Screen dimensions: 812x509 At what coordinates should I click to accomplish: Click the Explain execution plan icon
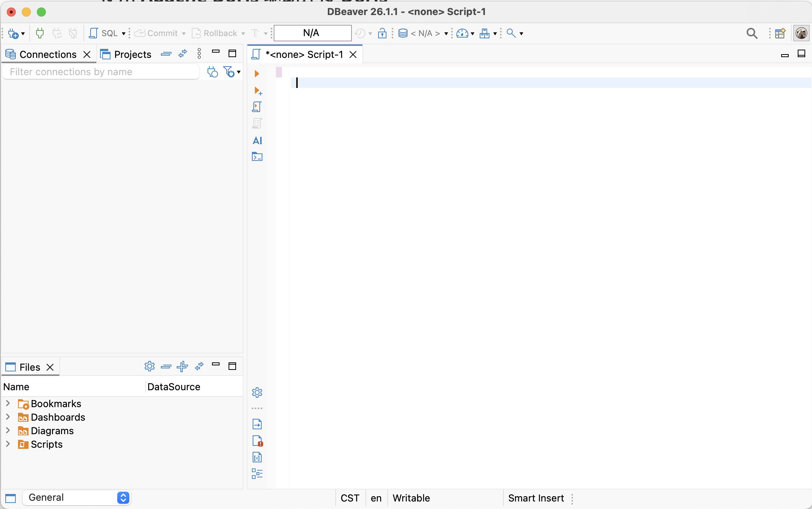pyautogui.click(x=257, y=124)
